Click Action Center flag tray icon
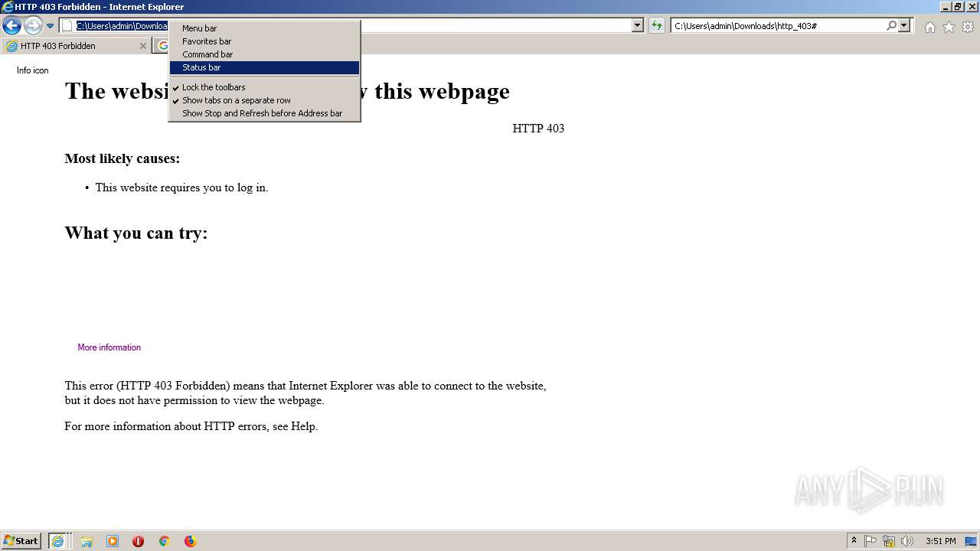This screenshot has height=551, width=980. coord(871,541)
